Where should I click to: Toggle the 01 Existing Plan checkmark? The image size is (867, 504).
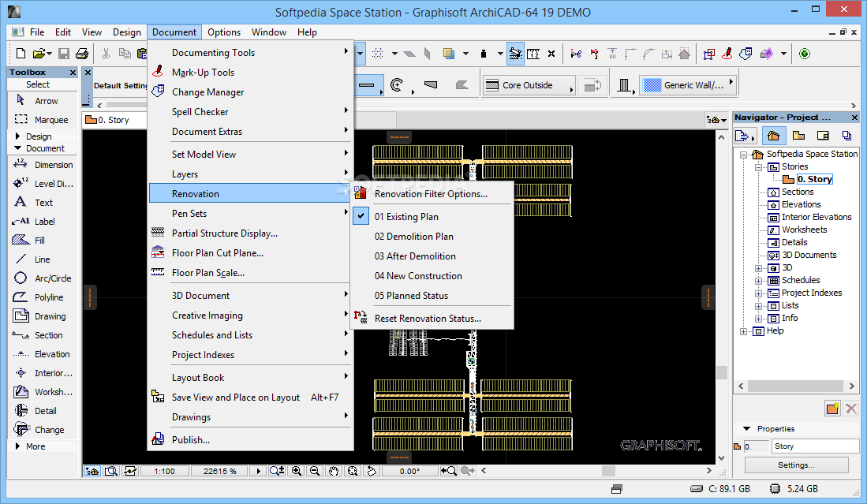point(361,216)
